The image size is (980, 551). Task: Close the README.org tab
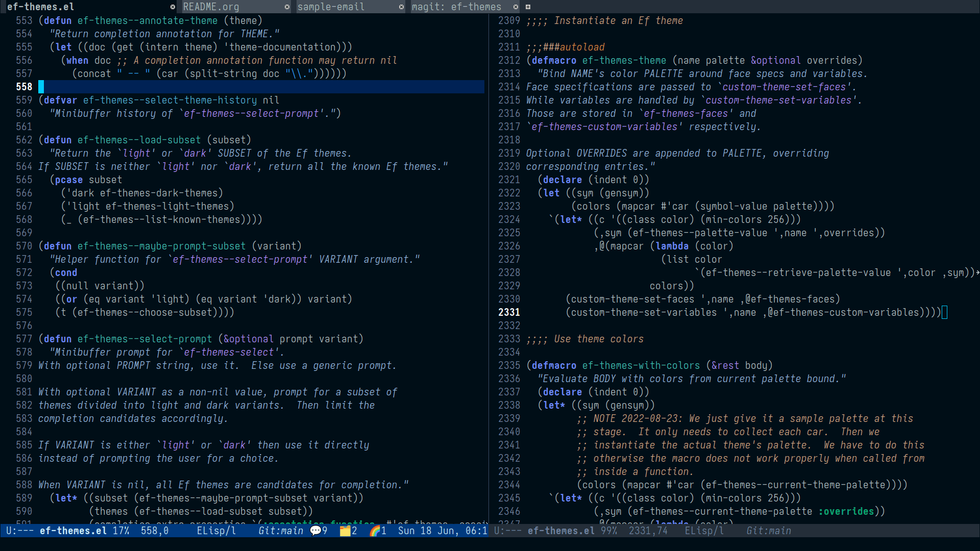(x=287, y=7)
